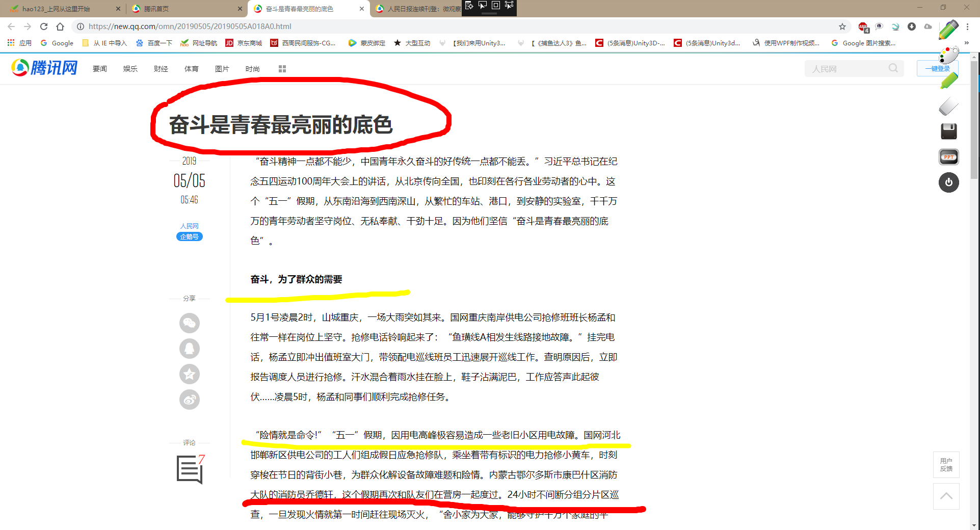Open the 娱乐 navigation section

130,69
